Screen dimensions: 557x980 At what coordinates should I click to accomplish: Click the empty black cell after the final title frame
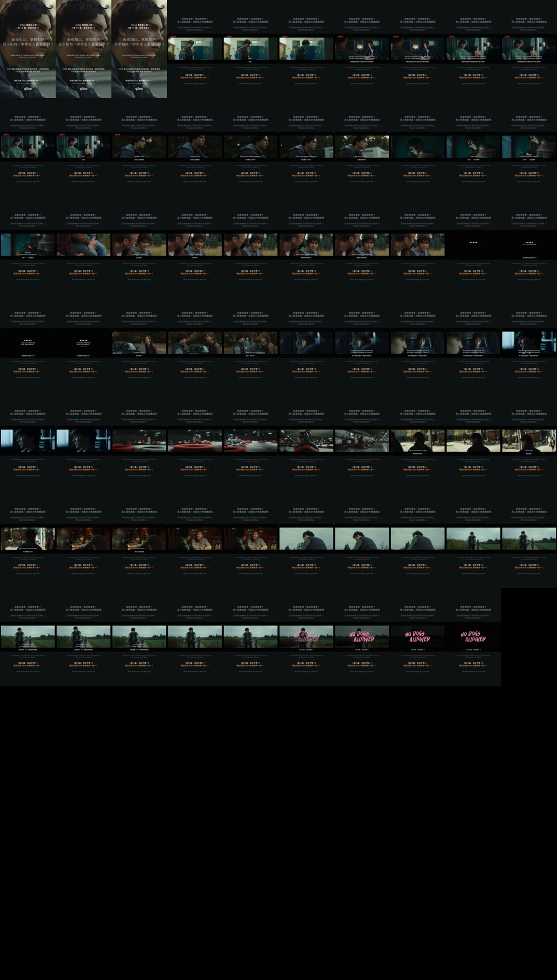(x=529, y=637)
